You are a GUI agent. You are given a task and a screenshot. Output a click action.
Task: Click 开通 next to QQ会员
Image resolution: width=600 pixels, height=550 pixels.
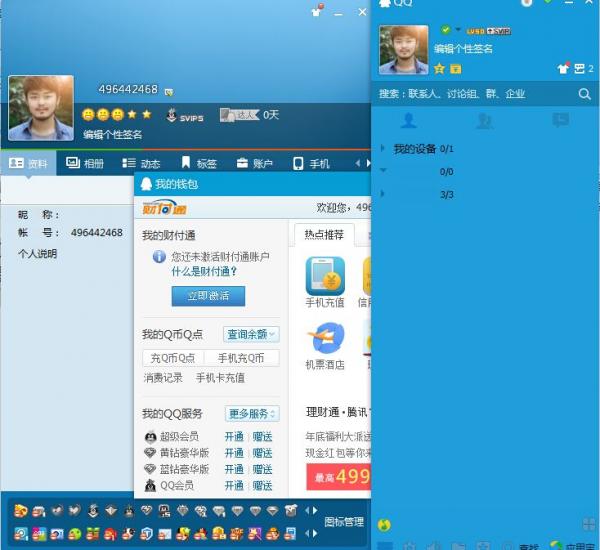234,486
